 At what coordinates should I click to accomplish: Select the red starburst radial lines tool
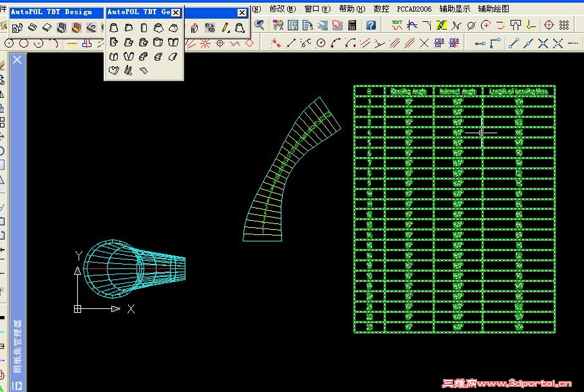[x=205, y=44]
